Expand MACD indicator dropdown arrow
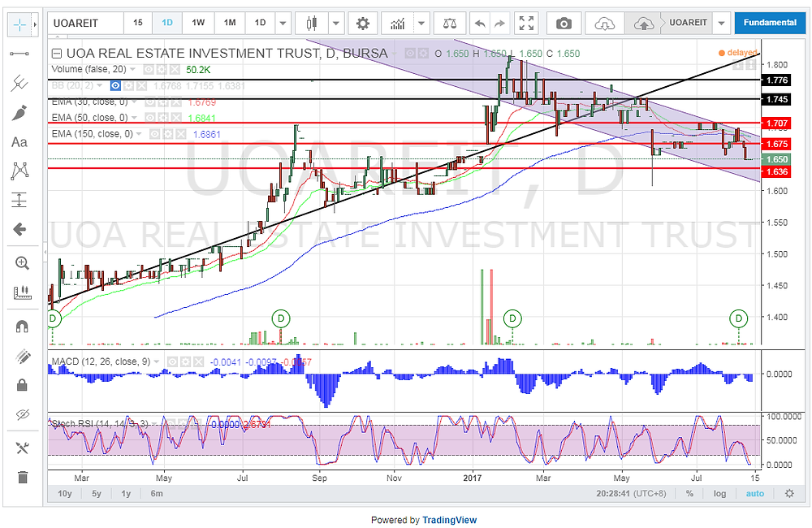The width and height of the screenshot is (812, 528). tap(157, 361)
